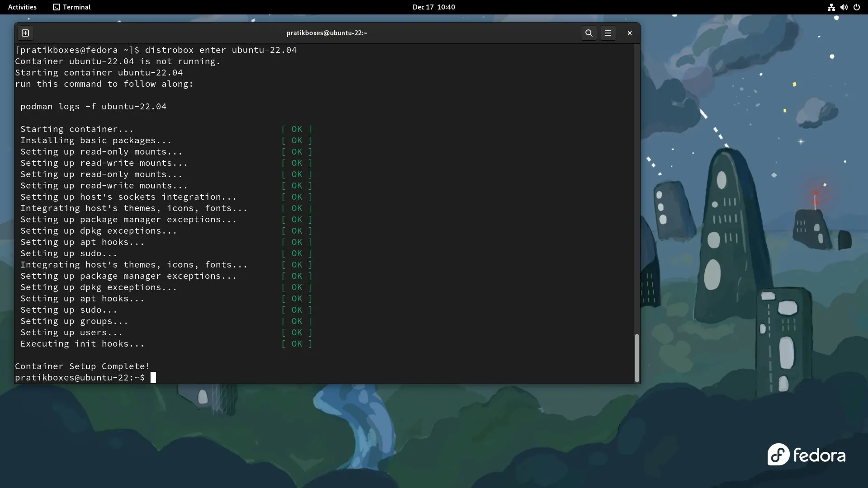Click the podman logs -f ubuntu-22.04 line

pos(93,107)
